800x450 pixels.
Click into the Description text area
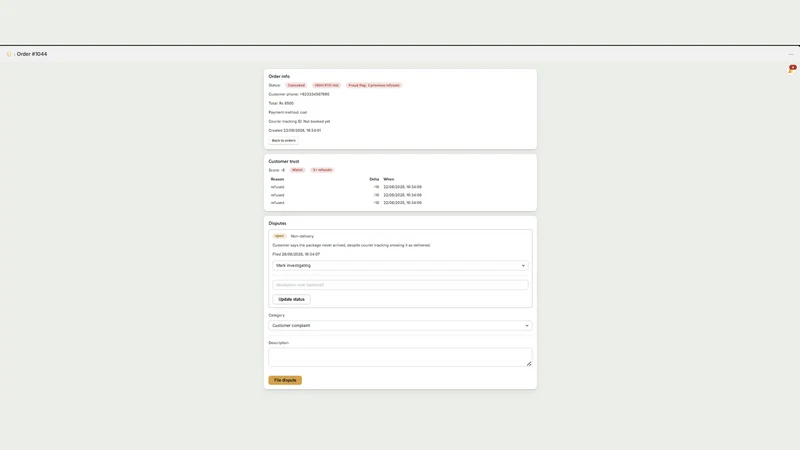click(401, 357)
